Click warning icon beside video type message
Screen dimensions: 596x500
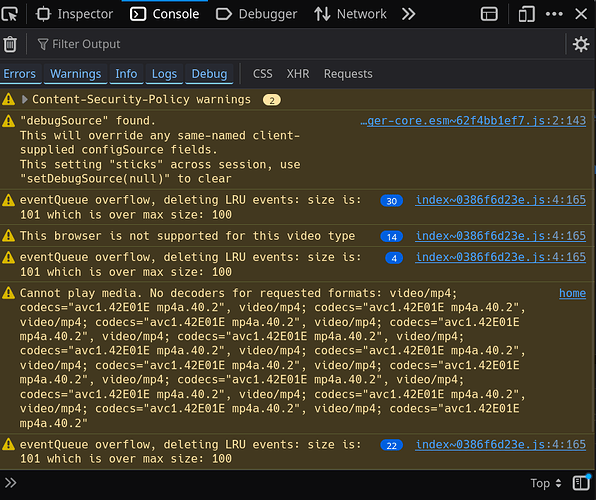8,236
